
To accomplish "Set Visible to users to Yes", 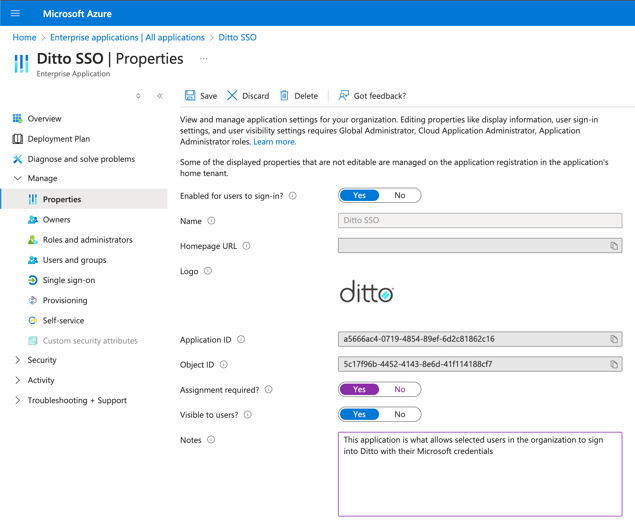I will [359, 414].
